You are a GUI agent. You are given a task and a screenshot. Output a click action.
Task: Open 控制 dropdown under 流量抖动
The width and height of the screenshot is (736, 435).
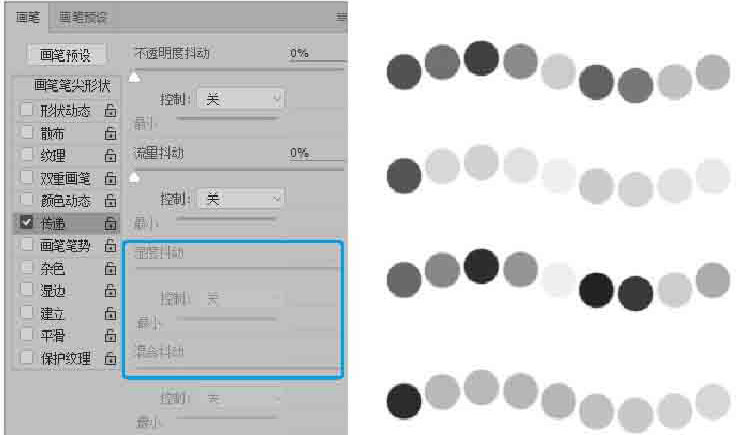pos(240,199)
